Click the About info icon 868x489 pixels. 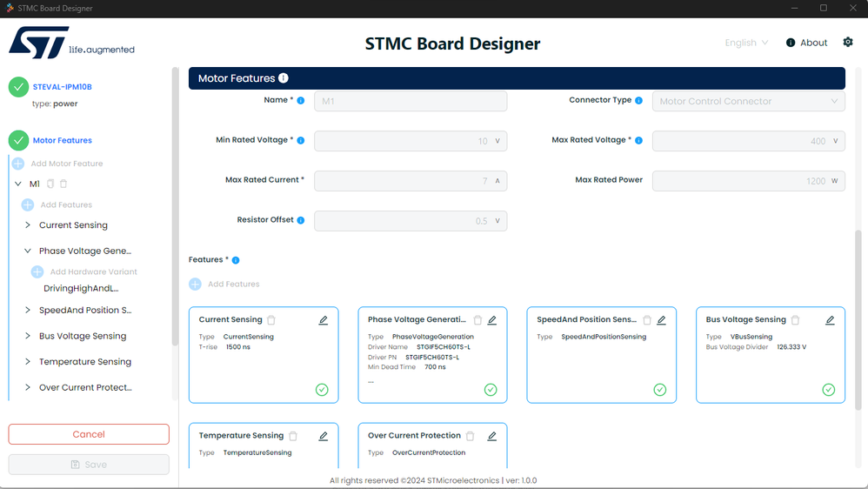(791, 43)
